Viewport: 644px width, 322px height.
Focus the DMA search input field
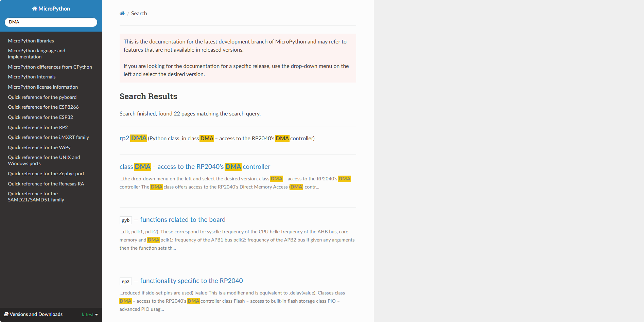(51, 22)
